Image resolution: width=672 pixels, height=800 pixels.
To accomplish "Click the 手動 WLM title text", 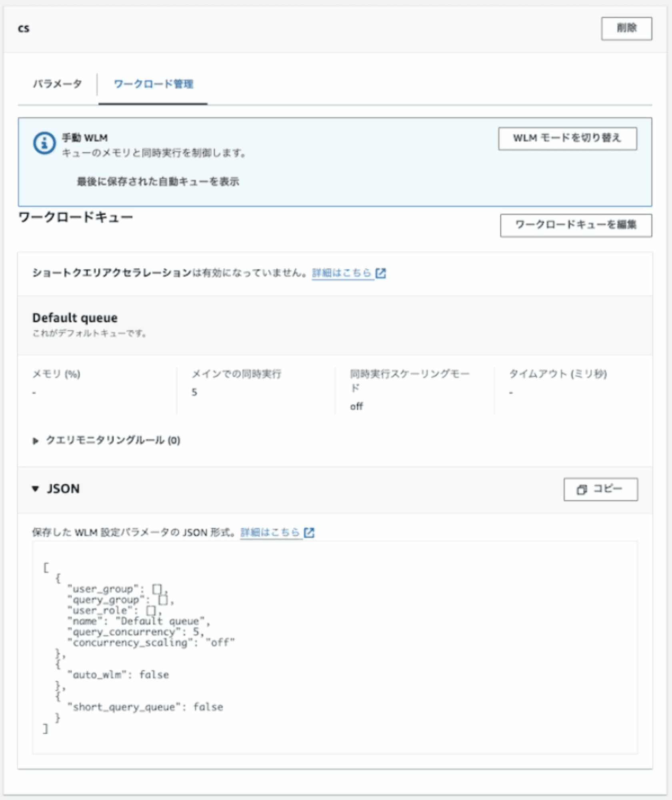I will [85, 138].
